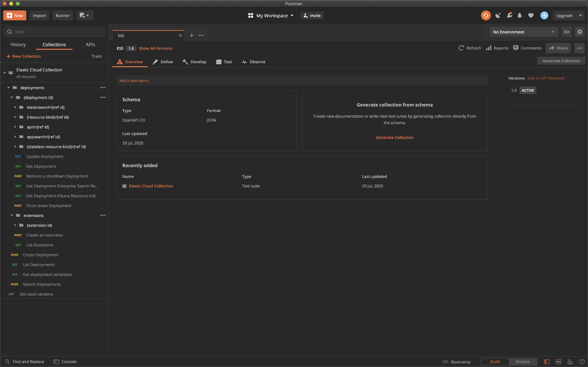Image resolution: width=588 pixels, height=367 pixels.
Task: Click the Refresh icon in API toolbar
Action: pos(462,48)
